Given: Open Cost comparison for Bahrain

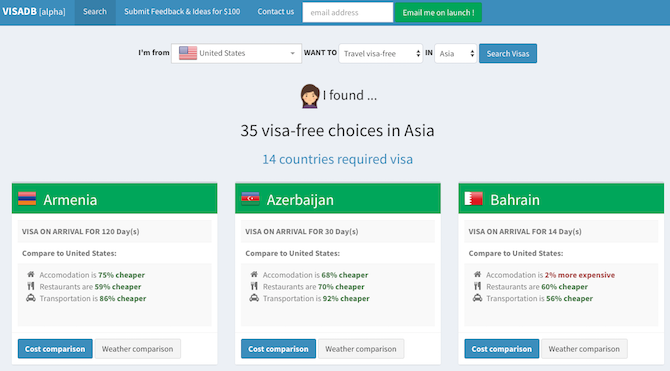Looking at the screenshot, I should click(501, 349).
